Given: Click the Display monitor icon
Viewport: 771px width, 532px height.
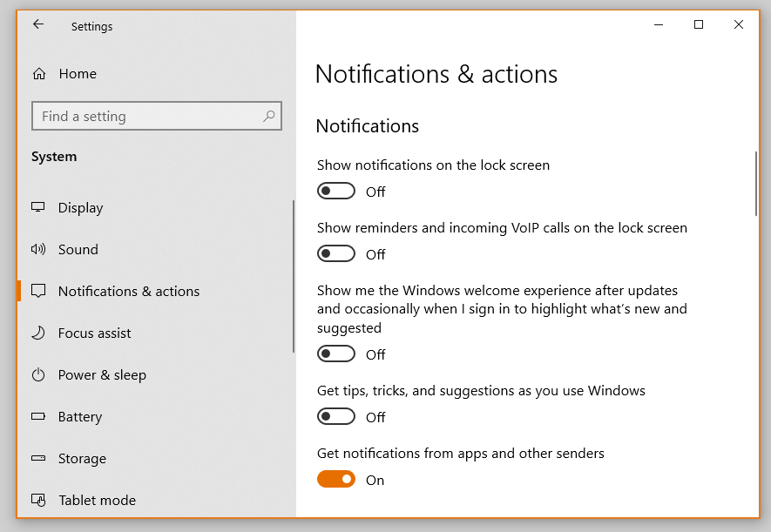Looking at the screenshot, I should [x=38, y=207].
